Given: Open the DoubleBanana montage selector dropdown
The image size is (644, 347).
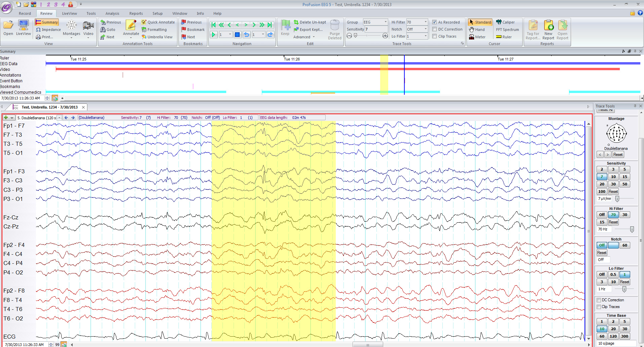Looking at the screenshot, I should pyautogui.click(x=59, y=118).
